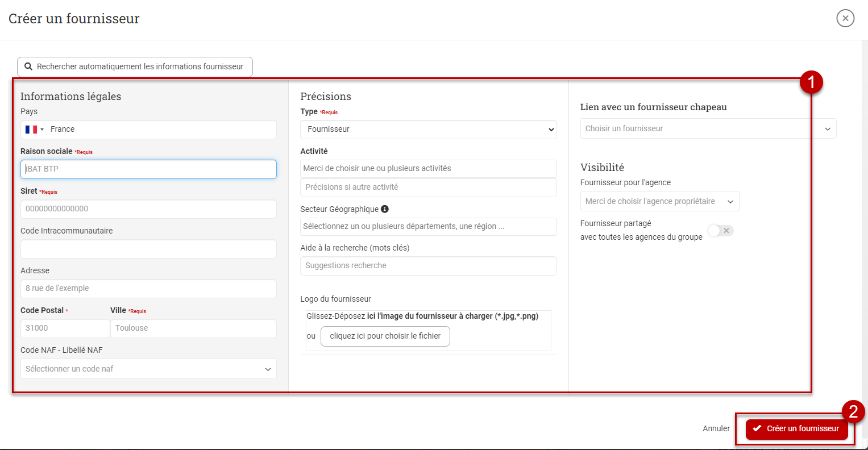Click the Suggestions recherche keywords field
Image resolution: width=868 pixels, height=450 pixels.
428,266
